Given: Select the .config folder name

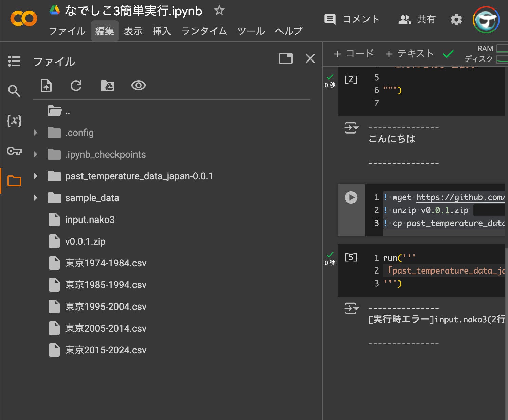Looking at the screenshot, I should [x=79, y=133].
